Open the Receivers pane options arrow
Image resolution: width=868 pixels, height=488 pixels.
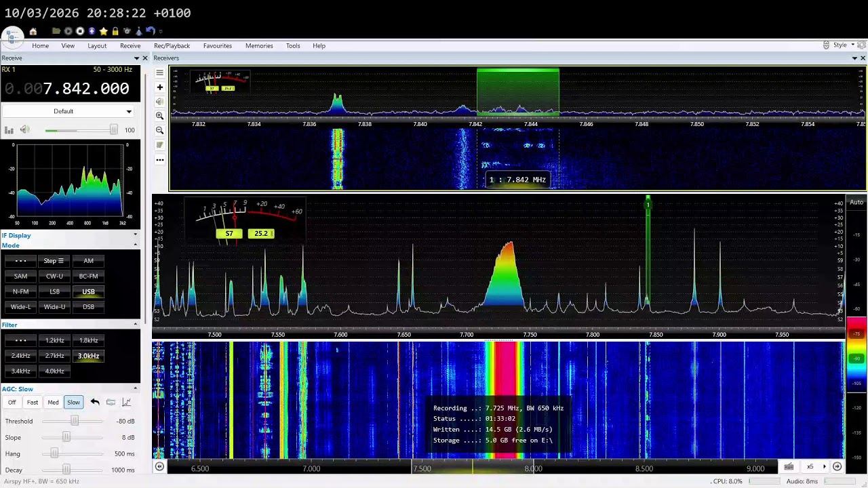point(854,58)
